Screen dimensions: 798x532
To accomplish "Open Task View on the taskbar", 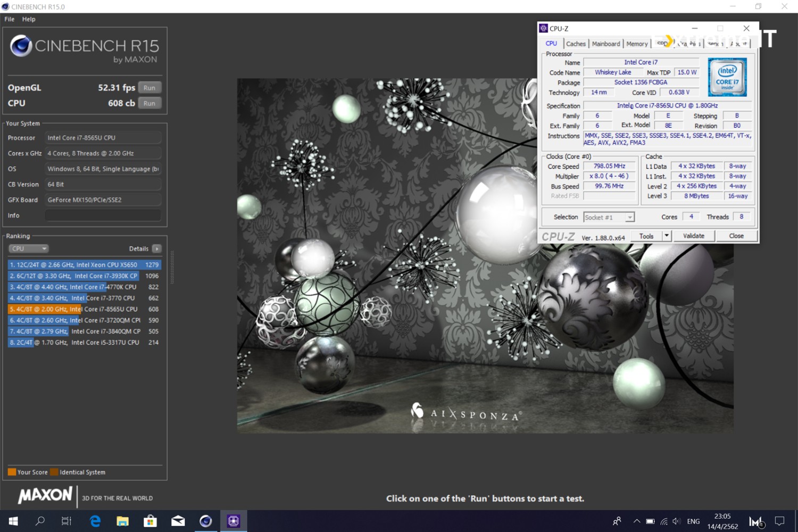I will (x=66, y=521).
